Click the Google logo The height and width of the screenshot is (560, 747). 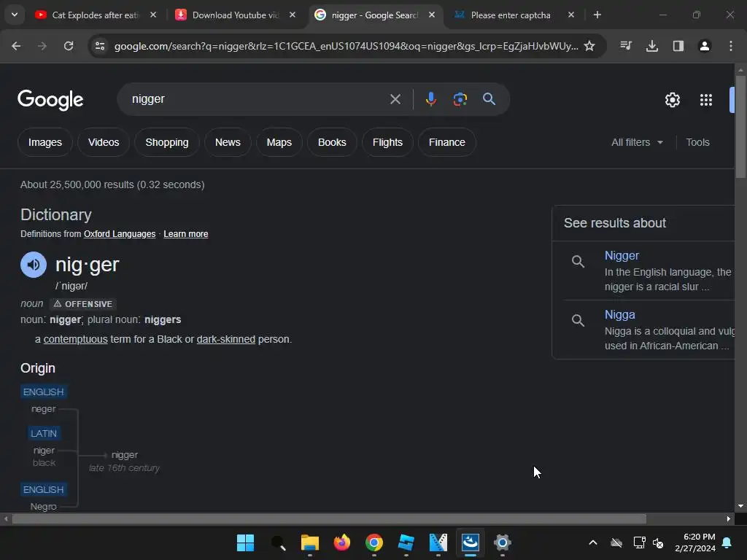click(x=50, y=100)
